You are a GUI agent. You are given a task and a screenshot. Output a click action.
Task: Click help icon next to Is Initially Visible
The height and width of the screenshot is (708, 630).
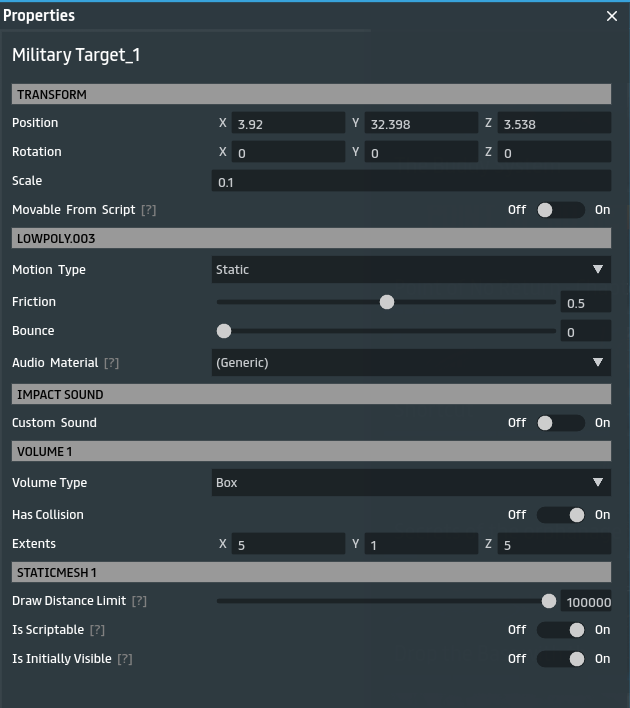tap(125, 659)
